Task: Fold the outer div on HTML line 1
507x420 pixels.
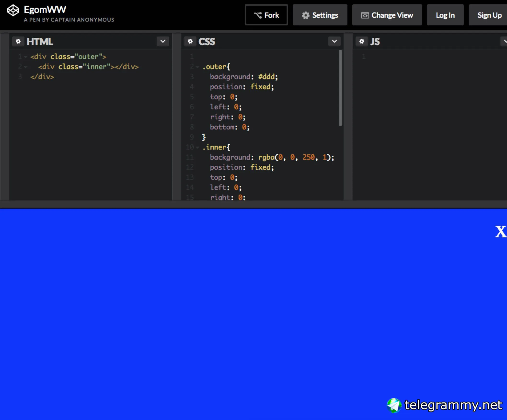Action: click(26, 57)
